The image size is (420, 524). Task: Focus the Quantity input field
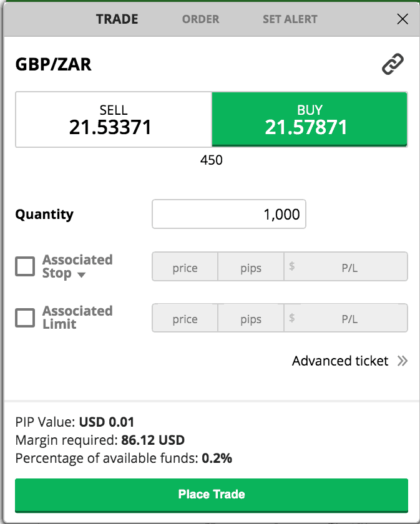[x=229, y=214]
